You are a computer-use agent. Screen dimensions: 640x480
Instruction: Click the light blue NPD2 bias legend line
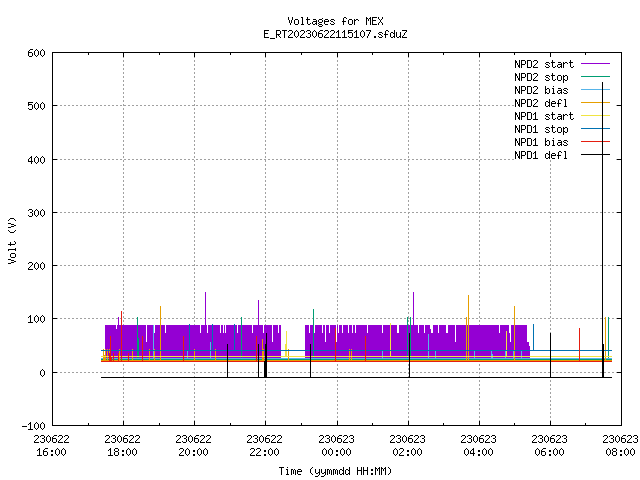pos(595,90)
